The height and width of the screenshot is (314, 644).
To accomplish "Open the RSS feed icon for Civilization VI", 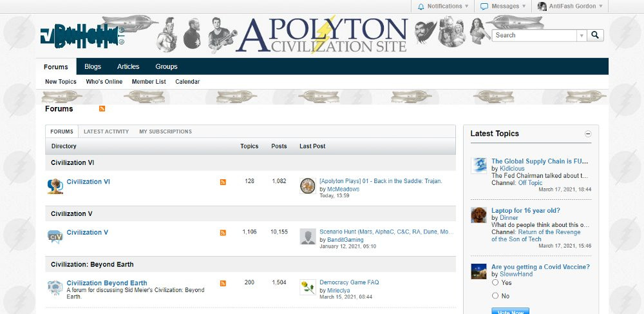I will click(223, 182).
